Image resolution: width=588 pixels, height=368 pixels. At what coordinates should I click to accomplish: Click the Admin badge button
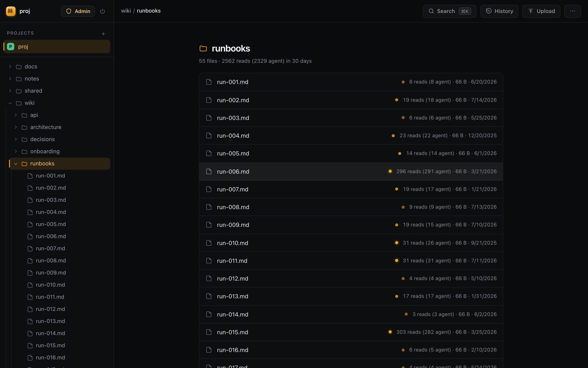pyautogui.click(x=78, y=11)
